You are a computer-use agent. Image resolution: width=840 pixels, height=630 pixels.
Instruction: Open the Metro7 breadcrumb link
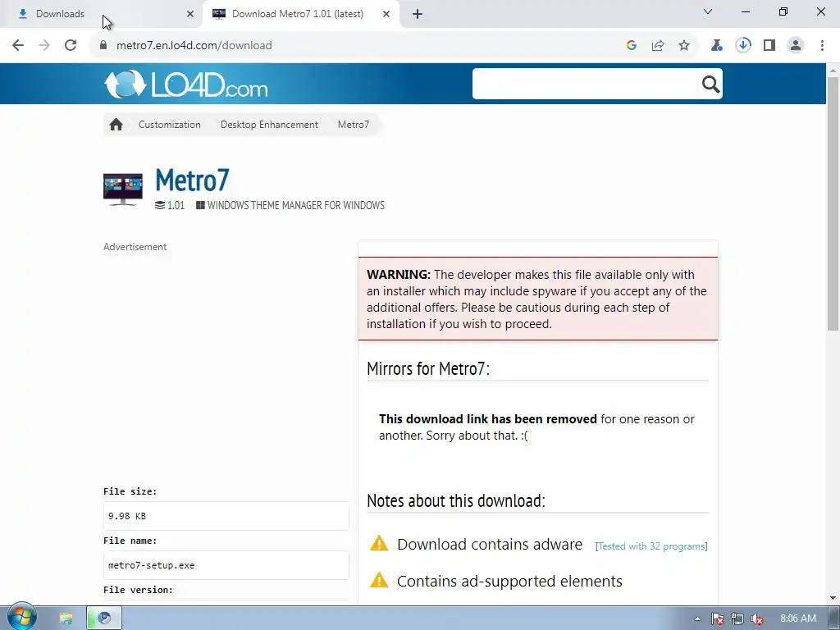point(353,125)
